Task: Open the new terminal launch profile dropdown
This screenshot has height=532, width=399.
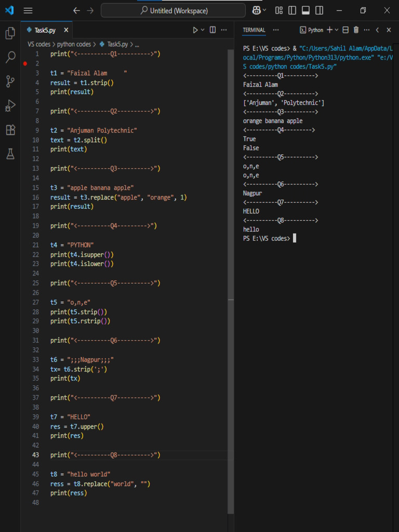Action: point(337,30)
